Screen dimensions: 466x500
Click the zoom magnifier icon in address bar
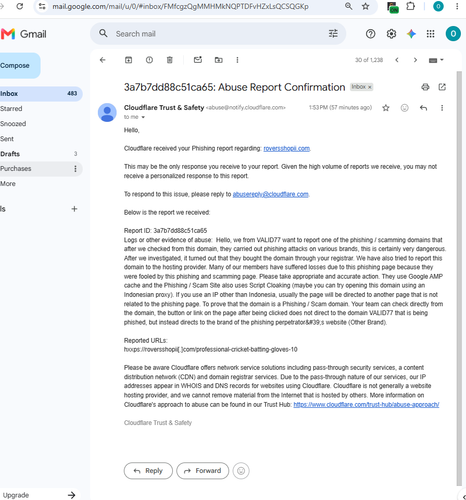point(349,6)
